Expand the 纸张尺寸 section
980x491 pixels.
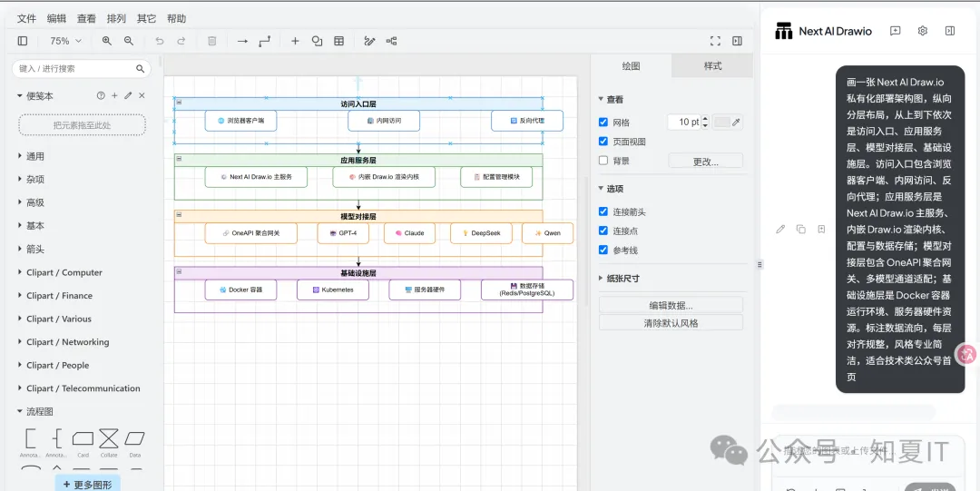619,279
